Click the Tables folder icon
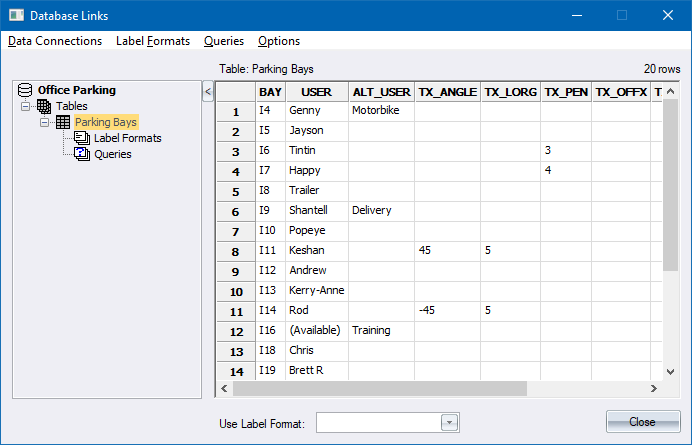Image resolution: width=692 pixels, height=445 pixels. tap(44, 106)
